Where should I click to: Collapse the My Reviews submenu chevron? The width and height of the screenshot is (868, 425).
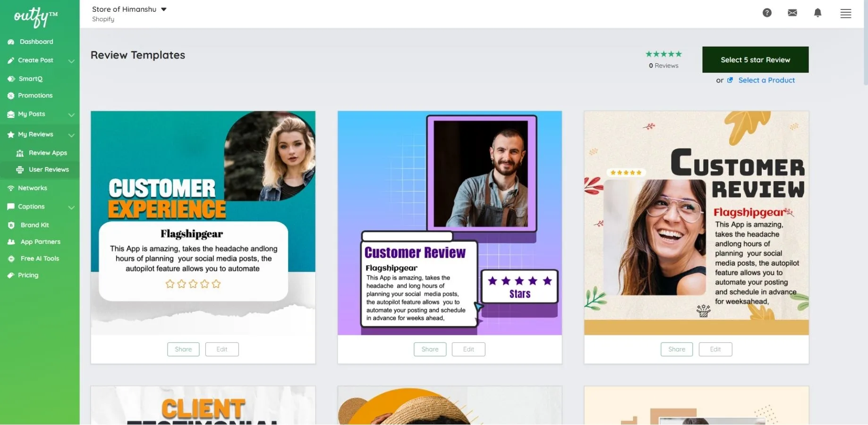(71, 135)
